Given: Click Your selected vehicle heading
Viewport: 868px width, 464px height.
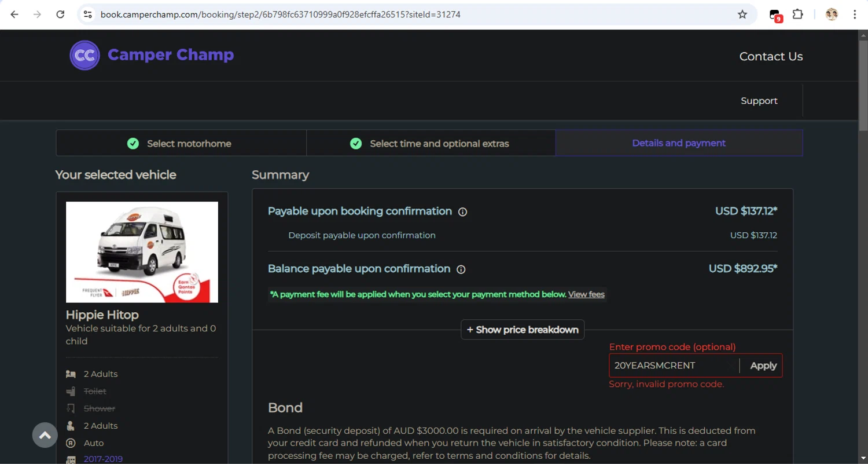Looking at the screenshot, I should [x=116, y=175].
